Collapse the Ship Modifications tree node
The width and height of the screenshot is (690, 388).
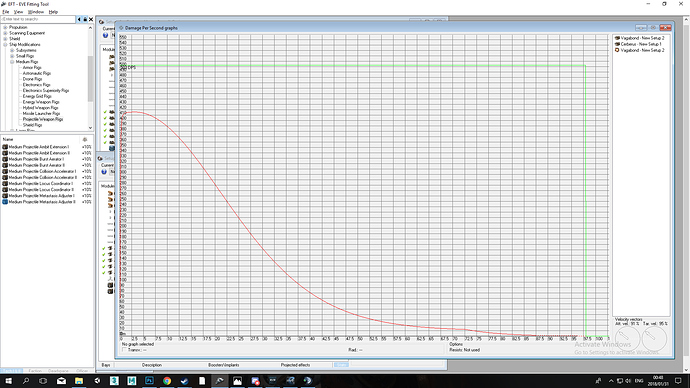[x=5, y=44]
